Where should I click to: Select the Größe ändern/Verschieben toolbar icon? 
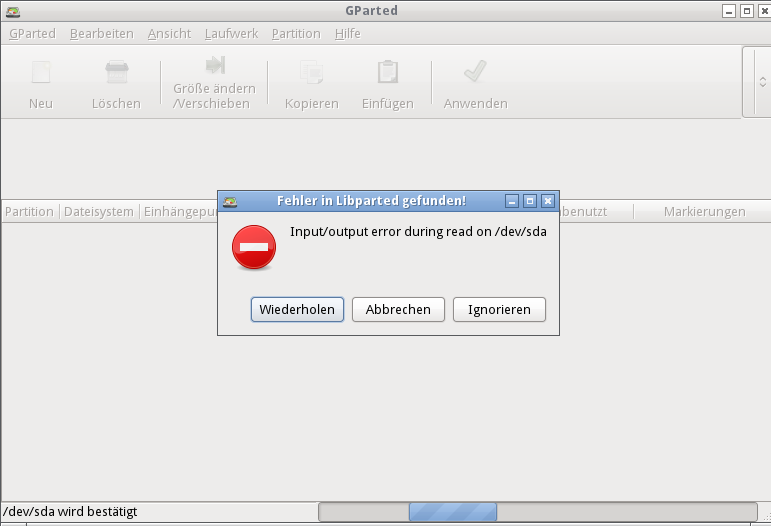215,64
